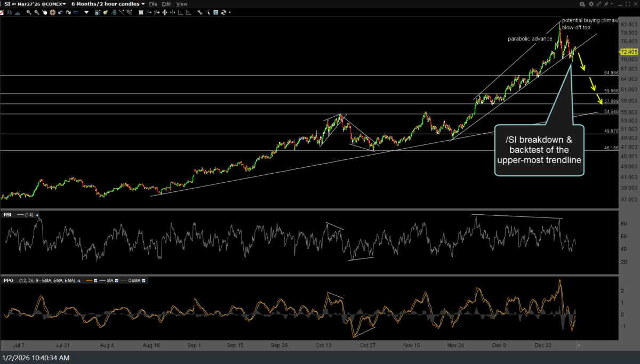Click the chain link window grouping icon
This screenshot has height=364, width=640.
pyautogui.click(x=599, y=4)
